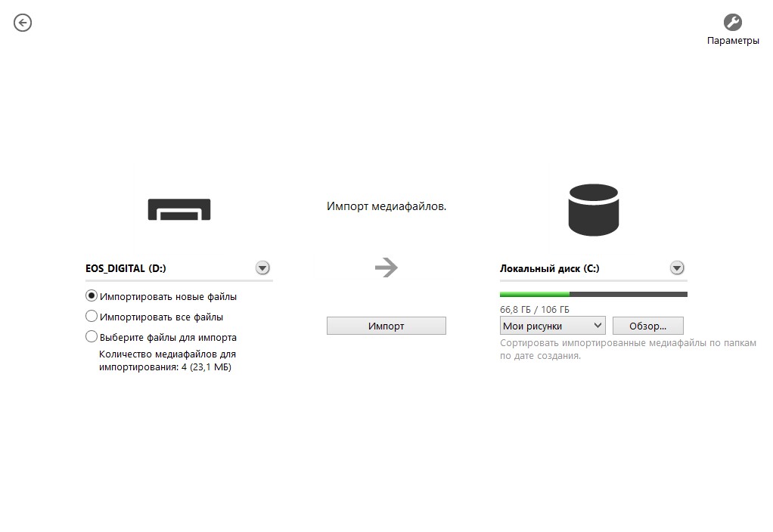The image size is (773, 532).
Task: Select 'Импортировать новые файлы' option
Action: pos(92,296)
